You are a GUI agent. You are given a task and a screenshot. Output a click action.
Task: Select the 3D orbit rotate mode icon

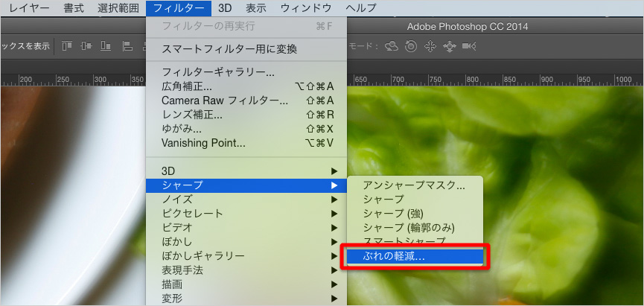click(392, 46)
